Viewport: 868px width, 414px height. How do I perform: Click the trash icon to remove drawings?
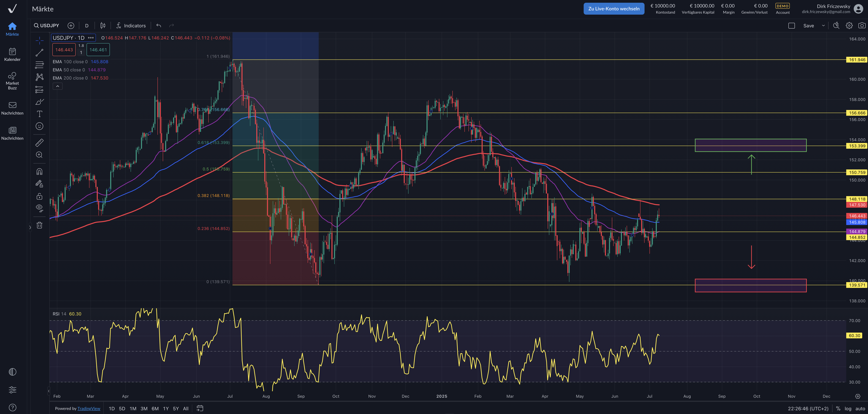tap(39, 225)
